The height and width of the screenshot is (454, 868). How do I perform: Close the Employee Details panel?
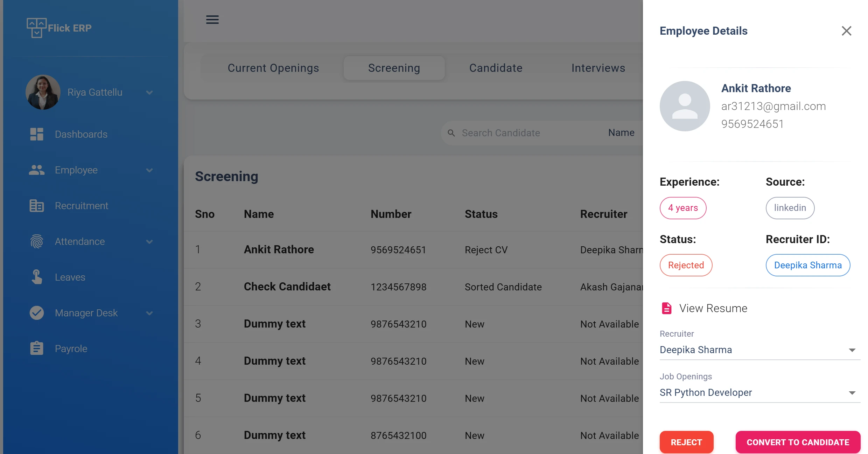(x=846, y=31)
